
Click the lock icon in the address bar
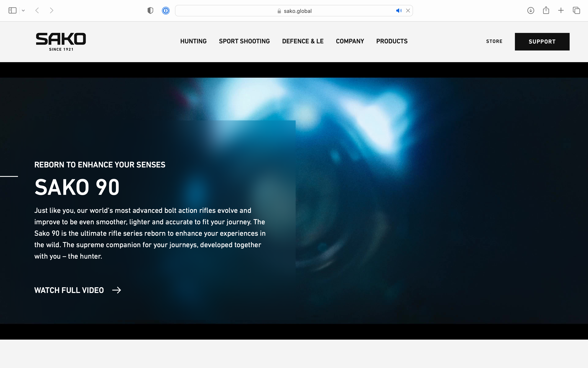(x=279, y=11)
